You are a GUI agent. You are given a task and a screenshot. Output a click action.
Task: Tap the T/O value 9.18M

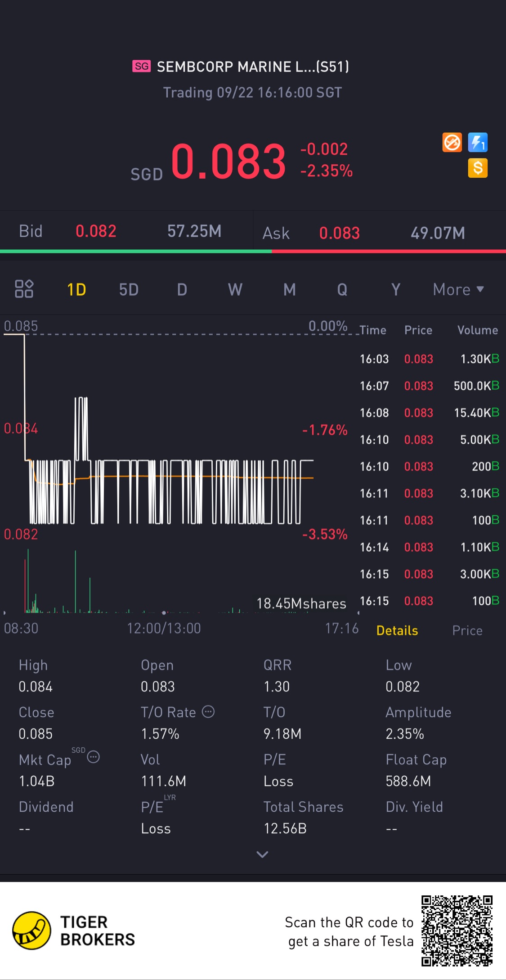(282, 734)
